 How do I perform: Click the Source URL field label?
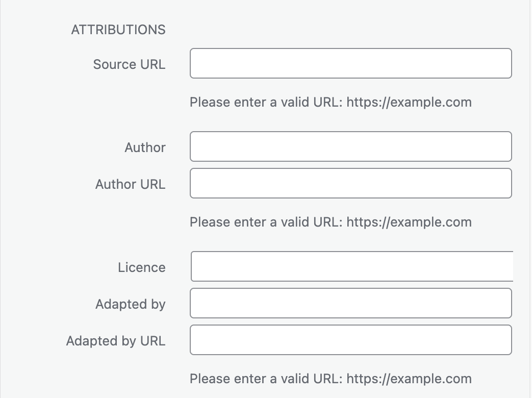coord(129,64)
